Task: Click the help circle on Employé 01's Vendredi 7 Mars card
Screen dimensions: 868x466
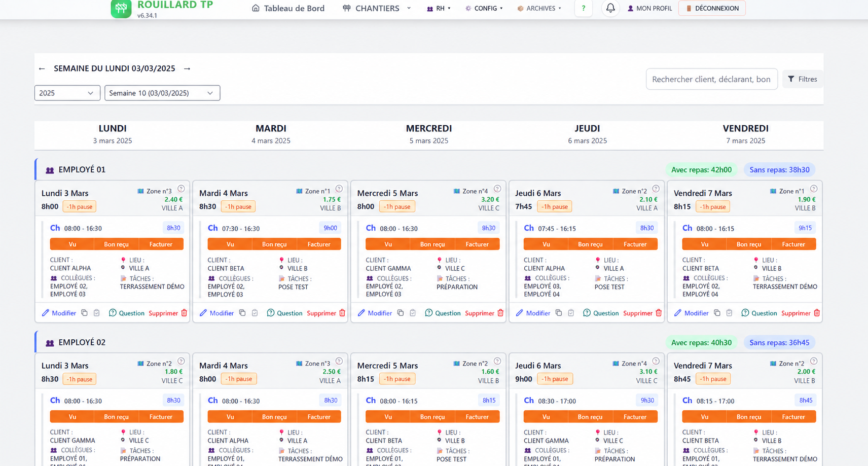Action: pyautogui.click(x=814, y=189)
